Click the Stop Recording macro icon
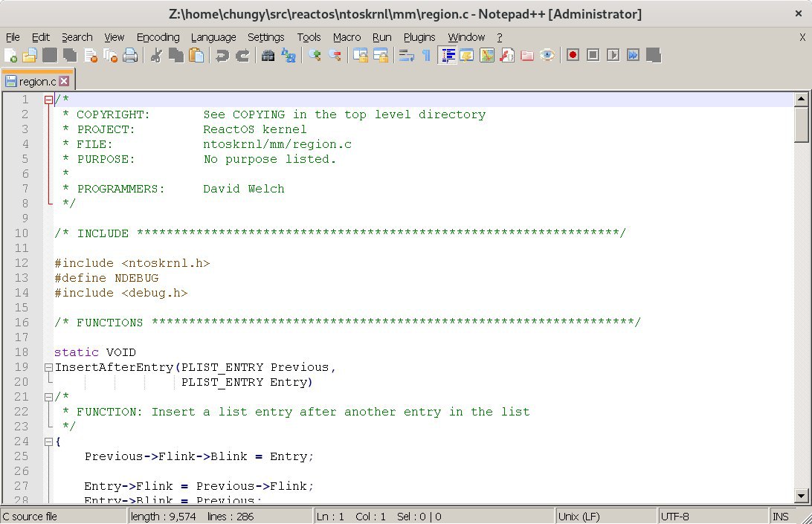 coord(593,56)
